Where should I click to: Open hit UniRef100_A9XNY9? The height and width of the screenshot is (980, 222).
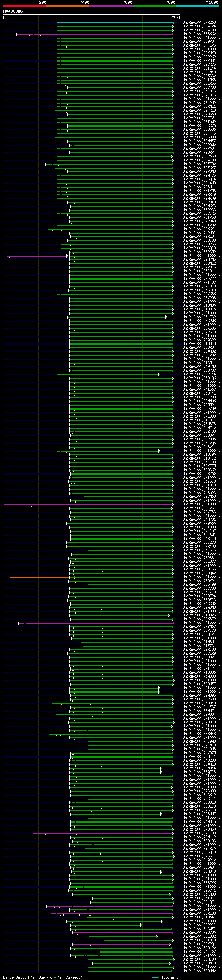199,53
